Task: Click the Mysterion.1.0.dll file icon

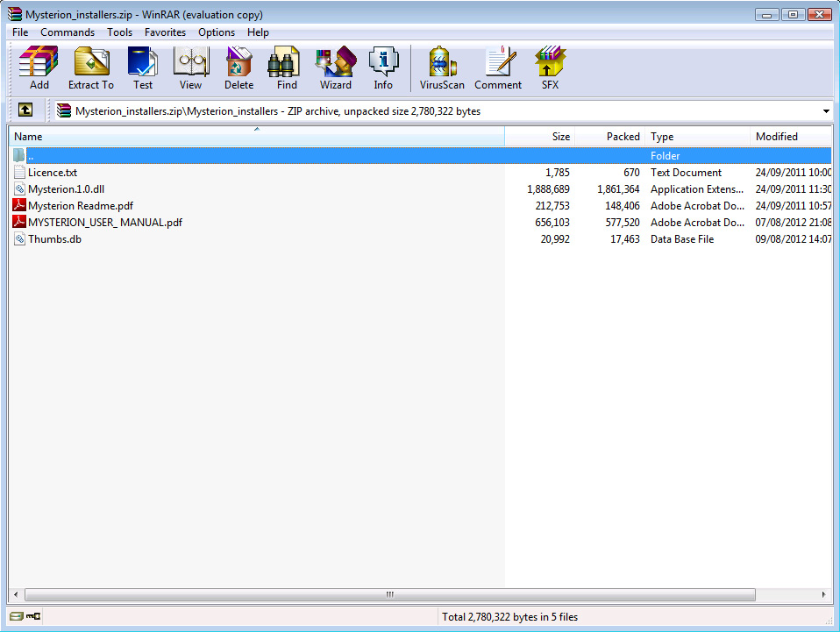Action: [x=19, y=188]
